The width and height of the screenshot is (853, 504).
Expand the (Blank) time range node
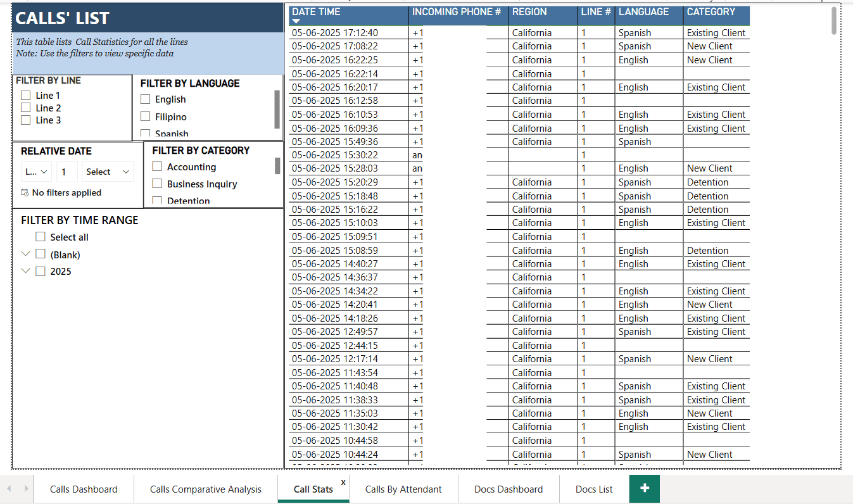pyautogui.click(x=25, y=254)
